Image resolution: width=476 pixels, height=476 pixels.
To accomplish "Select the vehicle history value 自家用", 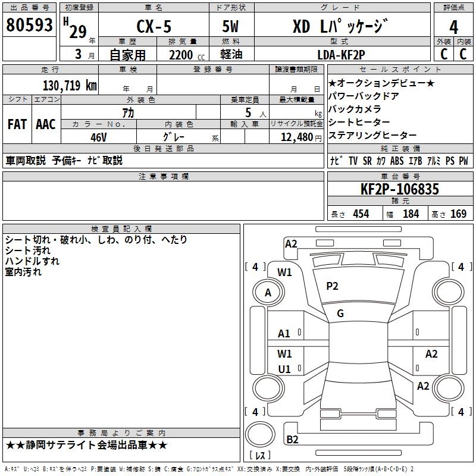I will pyautogui.click(x=127, y=55).
